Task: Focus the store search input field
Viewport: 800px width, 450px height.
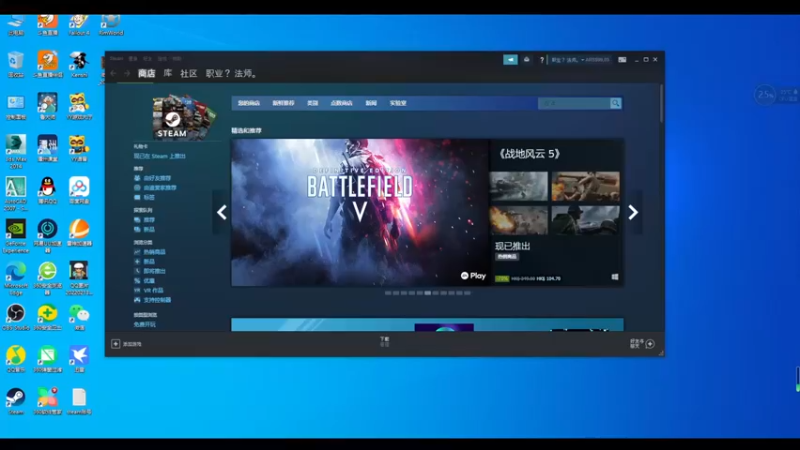Action: point(574,103)
